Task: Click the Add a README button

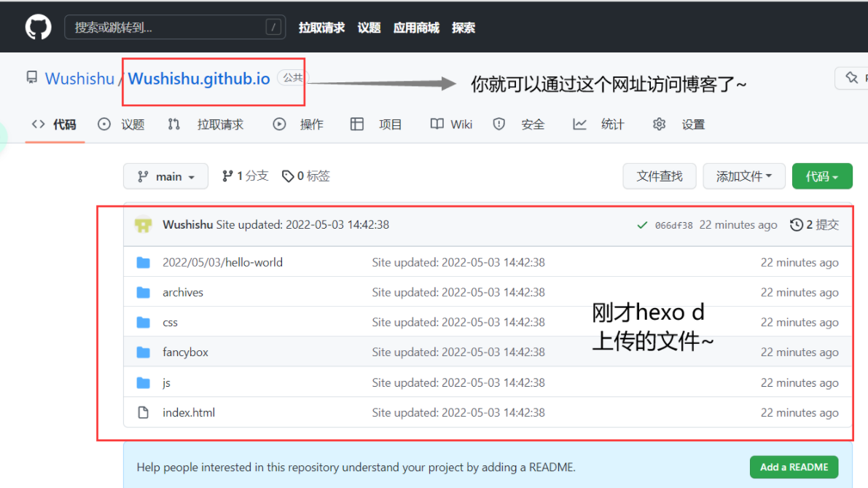Action: [794, 467]
